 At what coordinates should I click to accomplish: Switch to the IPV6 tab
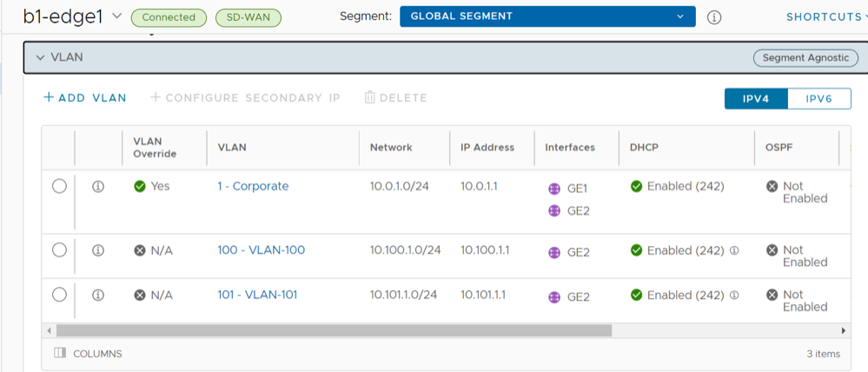point(818,98)
